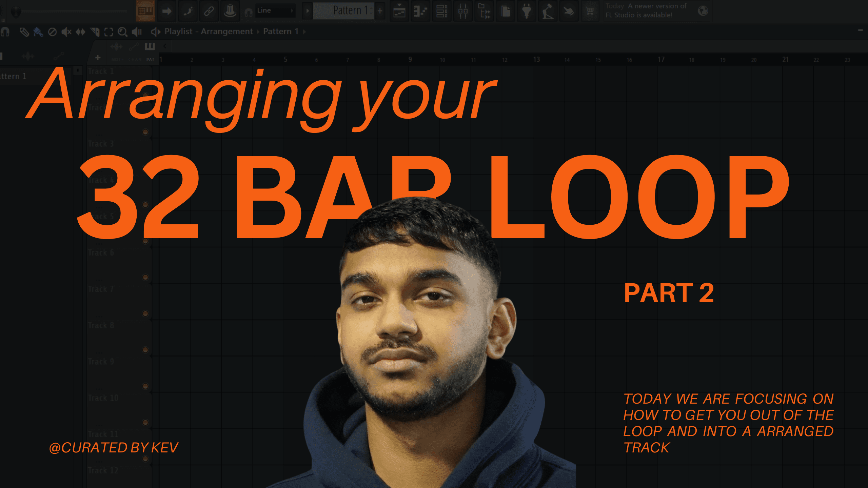The image size is (868, 488).
Task: Select the playlist Paint brush tool
Action: [x=38, y=32]
